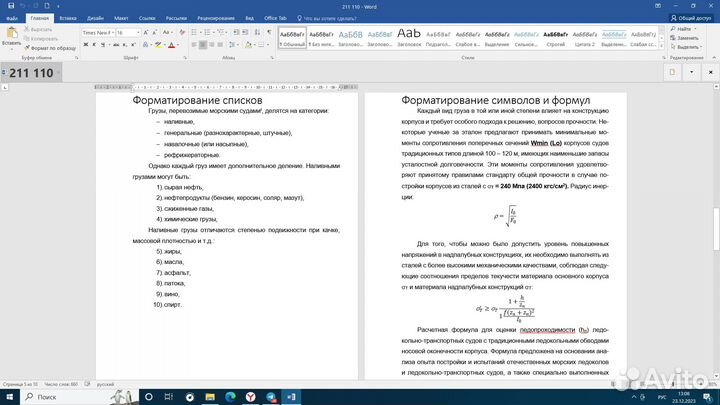The width and height of the screenshot is (720, 405).
Task: Toggle superscript formatting
Action: tap(133, 45)
